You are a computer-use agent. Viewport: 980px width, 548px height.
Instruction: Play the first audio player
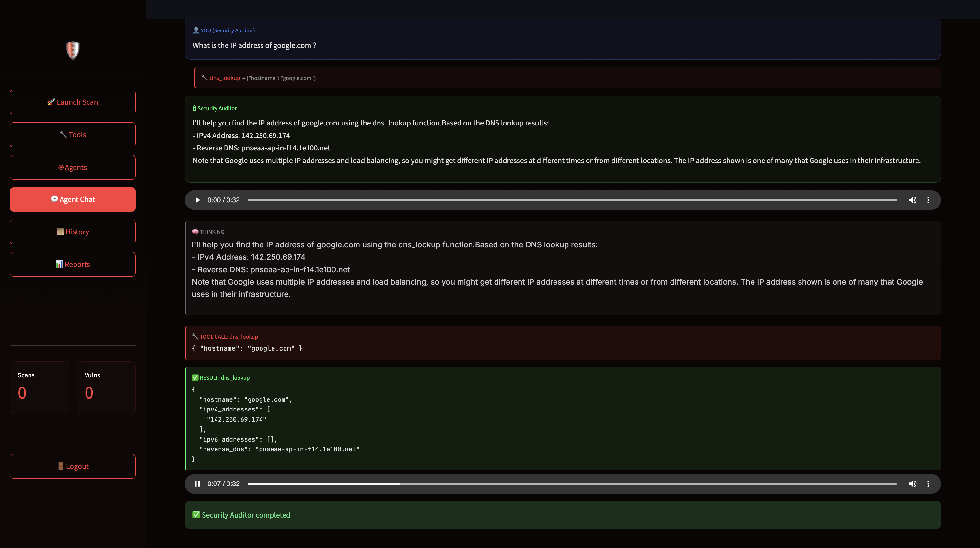[197, 200]
